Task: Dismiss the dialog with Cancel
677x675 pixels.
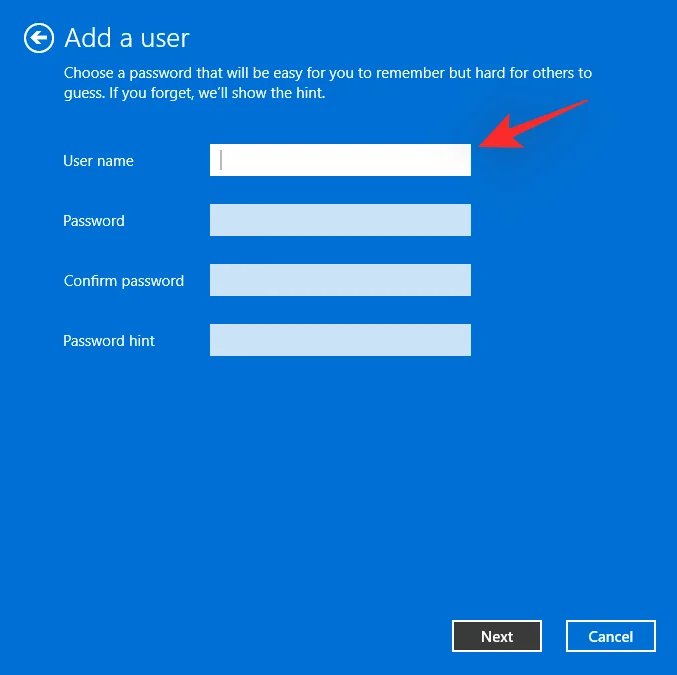Action: [x=611, y=636]
